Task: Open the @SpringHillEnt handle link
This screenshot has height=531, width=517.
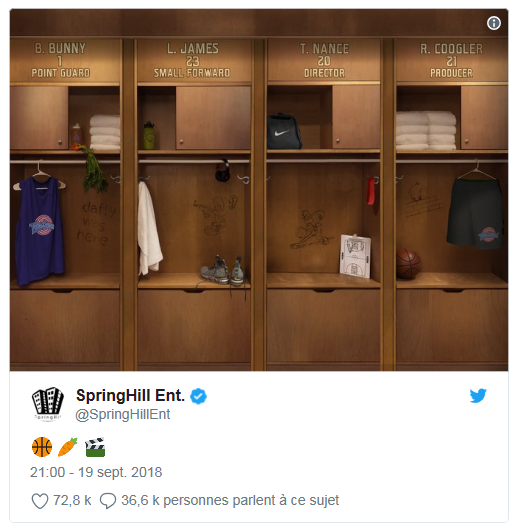Action: [x=123, y=414]
